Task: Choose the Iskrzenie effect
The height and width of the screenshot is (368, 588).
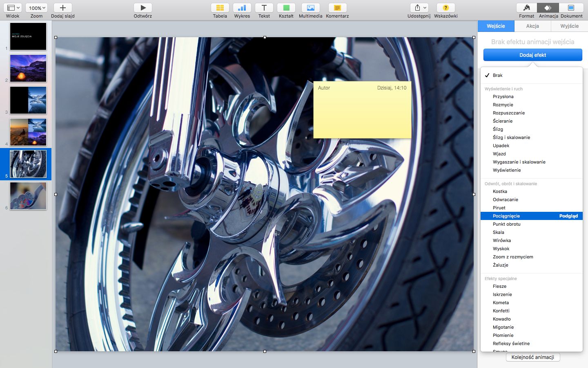Action: pos(532,294)
